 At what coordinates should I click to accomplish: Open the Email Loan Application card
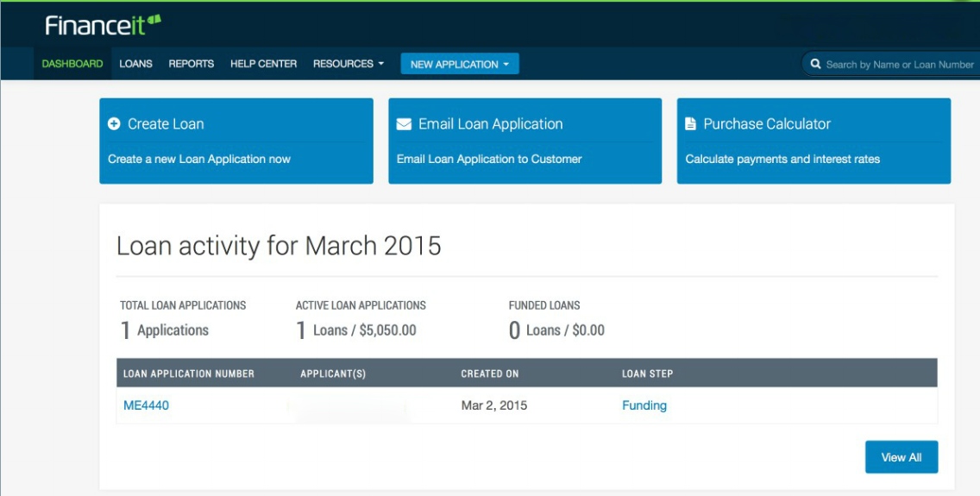525,141
